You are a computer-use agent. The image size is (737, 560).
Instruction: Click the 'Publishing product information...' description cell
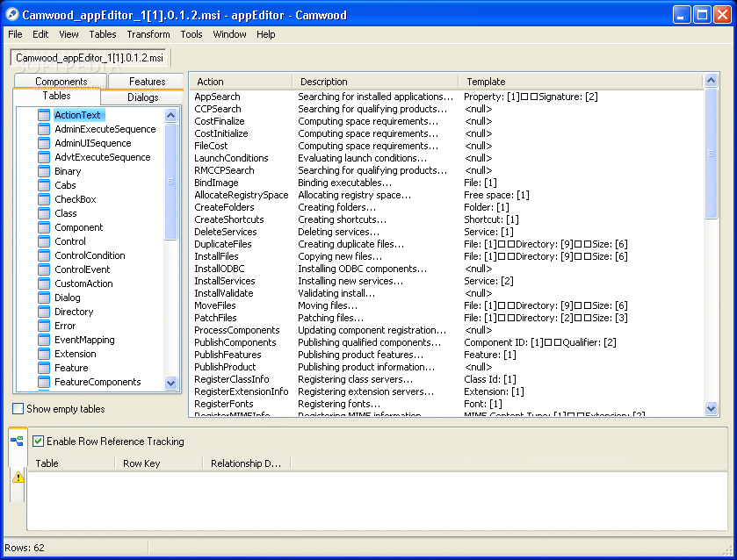pyautogui.click(x=366, y=367)
